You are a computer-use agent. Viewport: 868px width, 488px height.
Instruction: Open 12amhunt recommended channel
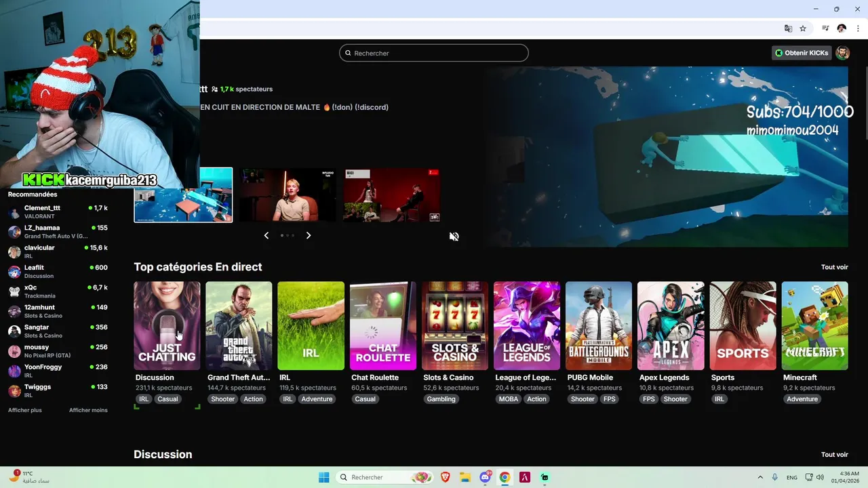58,311
